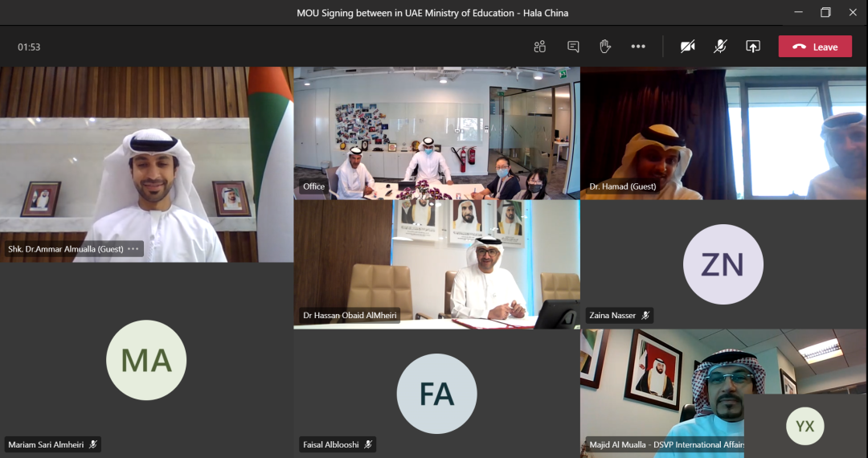Click the YX participant avatar
Viewport: 868px width, 458px height.
pos(805,427)
